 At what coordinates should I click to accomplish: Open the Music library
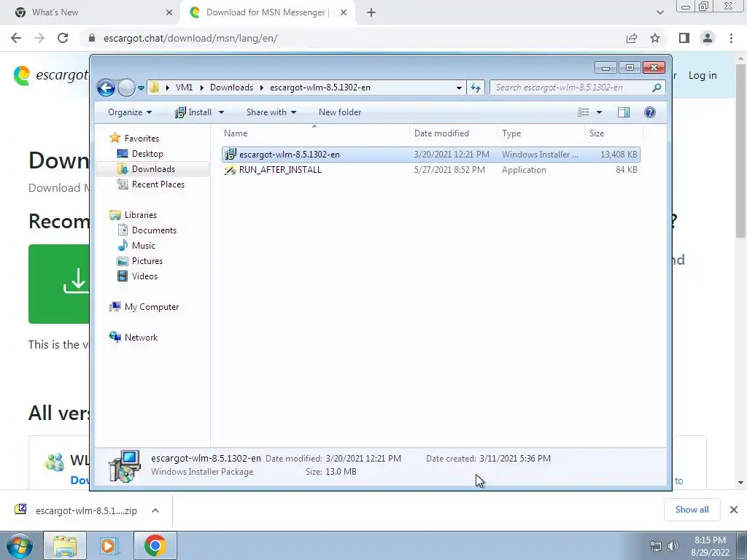(x=144, y=245)
